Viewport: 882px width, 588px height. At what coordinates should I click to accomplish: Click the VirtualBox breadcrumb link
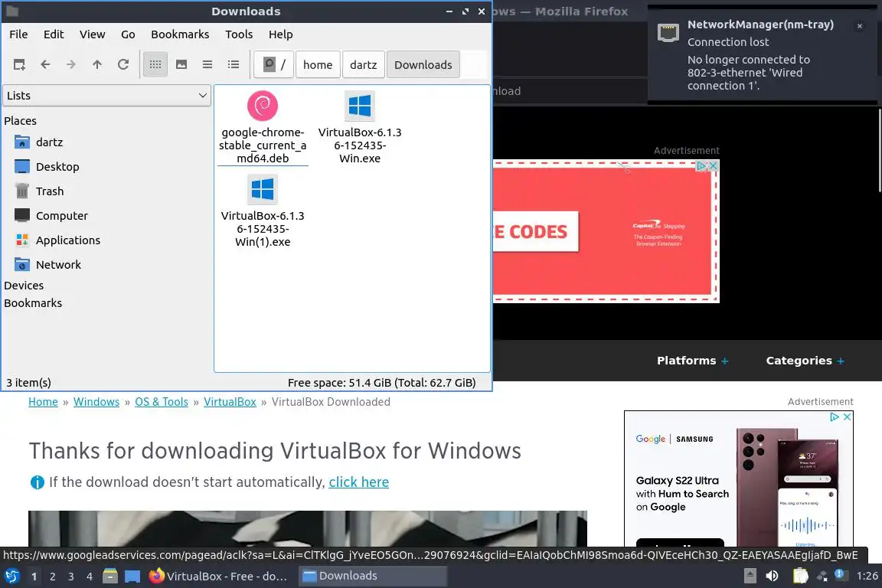pos(230,402)
